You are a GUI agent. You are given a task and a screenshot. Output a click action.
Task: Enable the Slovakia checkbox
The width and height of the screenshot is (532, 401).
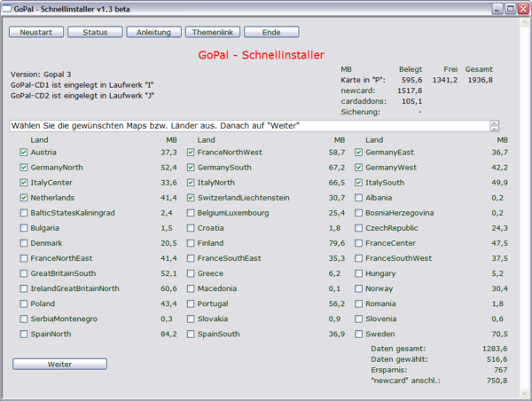(191, 318)
